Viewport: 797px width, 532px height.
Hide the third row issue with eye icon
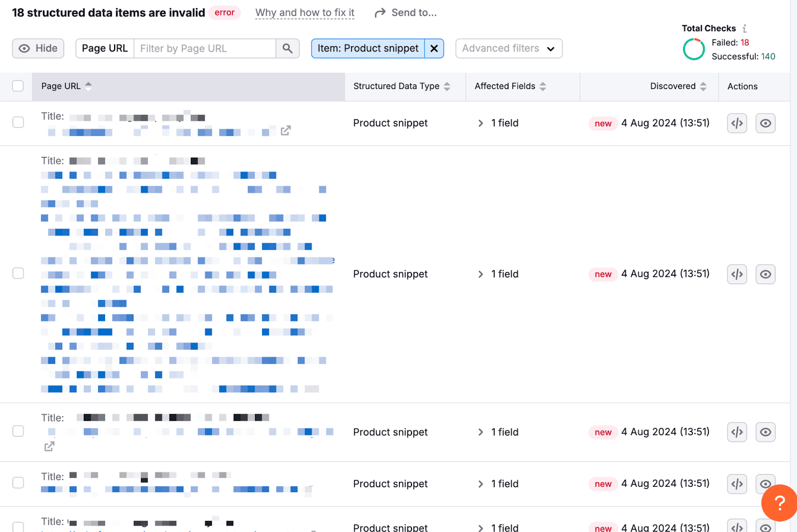[765, 432]
